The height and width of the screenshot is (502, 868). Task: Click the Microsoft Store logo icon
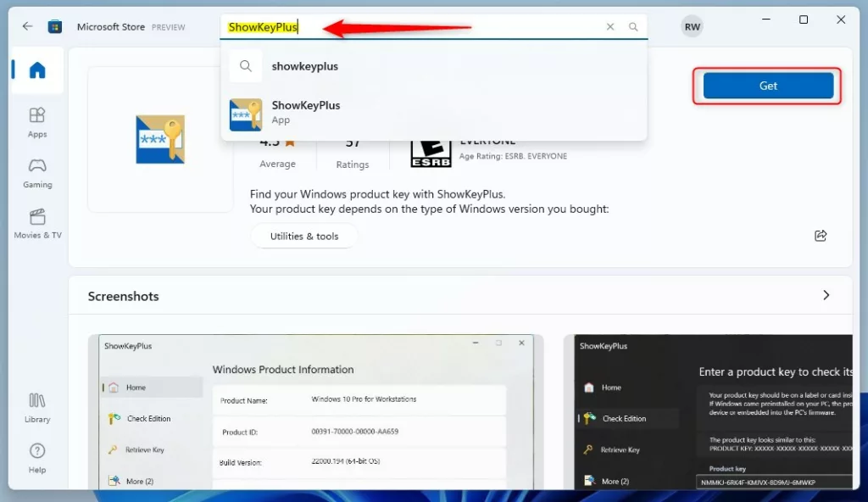click(x=55, y=26)
